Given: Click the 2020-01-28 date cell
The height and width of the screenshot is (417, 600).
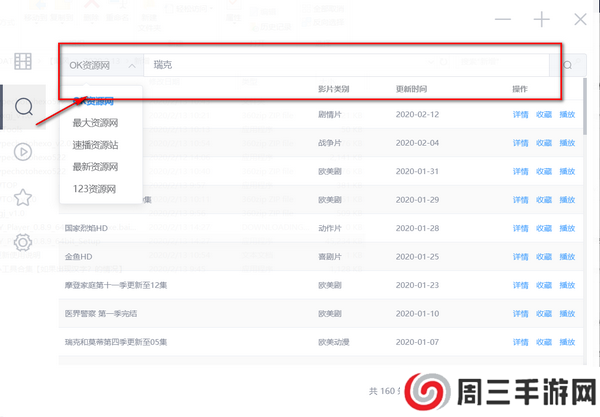Looking at the screenshot, I should pos(417,228).
